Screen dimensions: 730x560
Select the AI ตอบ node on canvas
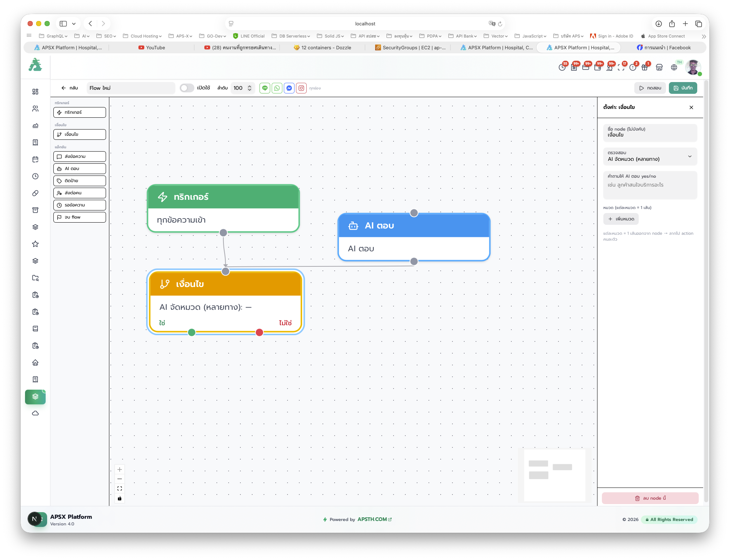pyautogui.click(x=414, y=237)
